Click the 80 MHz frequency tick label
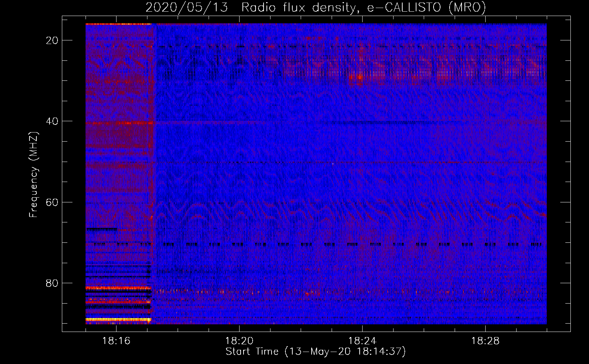 pyautogui.click(x=52, y=283)
